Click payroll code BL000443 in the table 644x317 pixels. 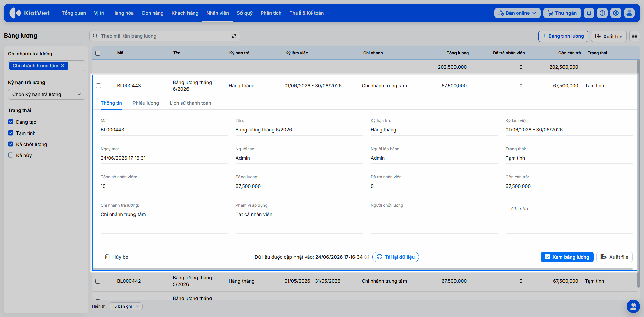pyautogui.click(x=129, y=86)
